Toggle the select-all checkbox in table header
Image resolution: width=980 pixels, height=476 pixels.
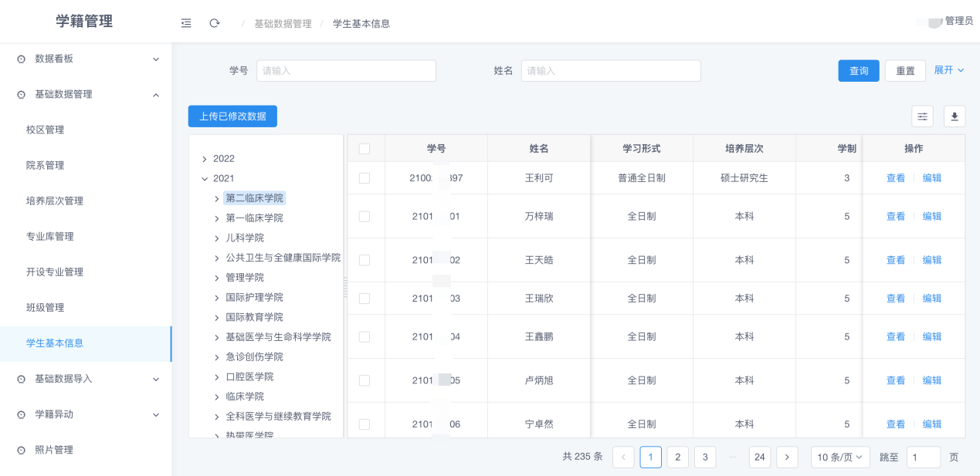click(366, 147)
